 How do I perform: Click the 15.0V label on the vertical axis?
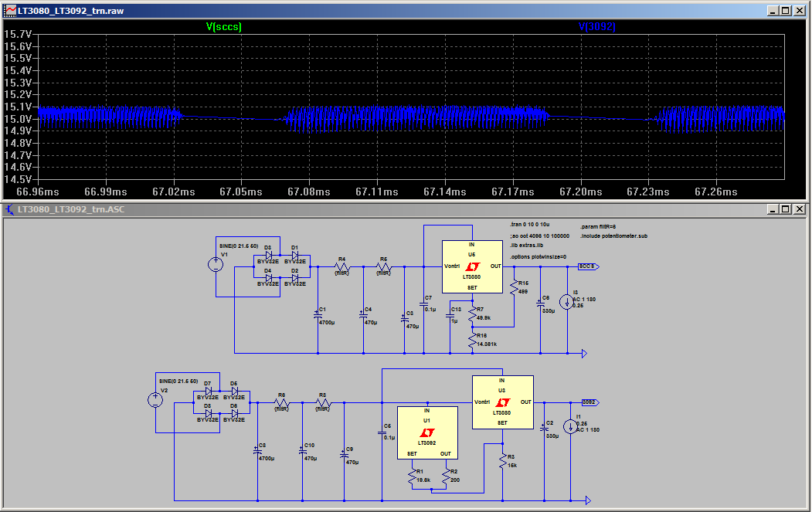18,119
